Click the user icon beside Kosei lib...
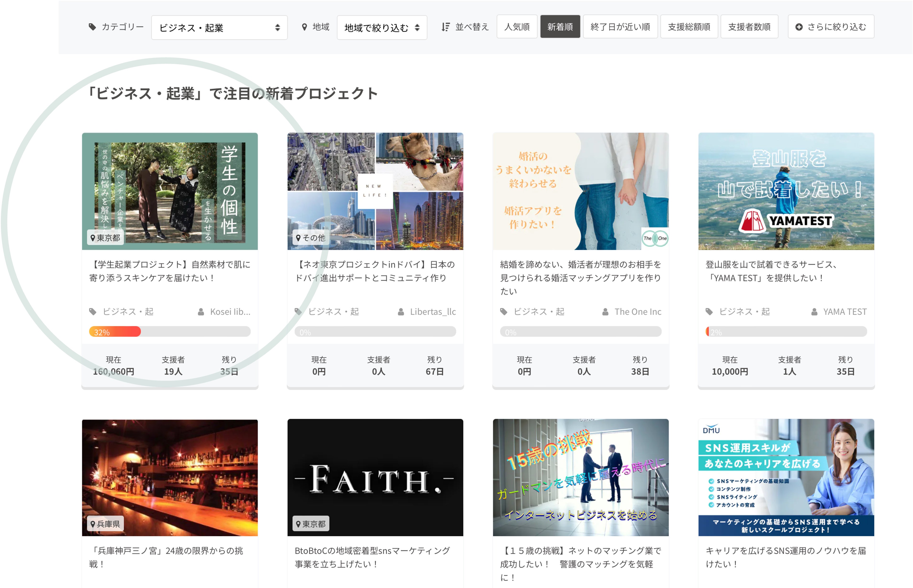 [x=201, y=312]
